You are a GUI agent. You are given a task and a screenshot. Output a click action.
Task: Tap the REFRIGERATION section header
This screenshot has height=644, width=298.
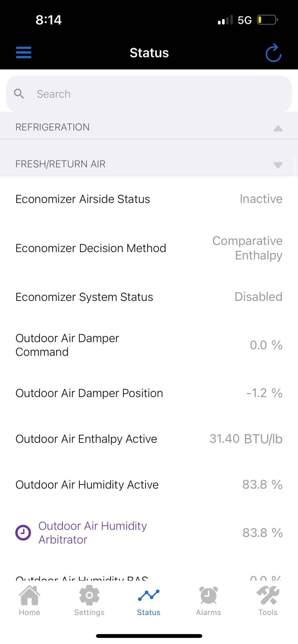tap(53, 127)
